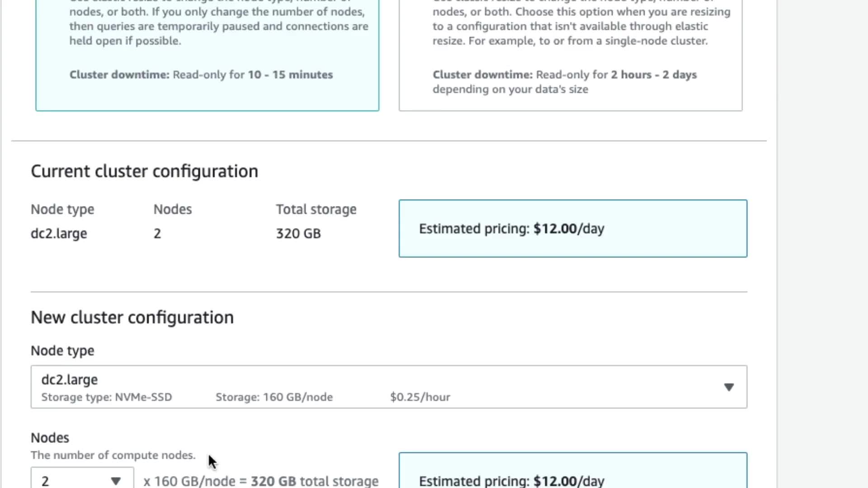Click Storage: 160 GB/node text in dropdown

click(274, 397)
